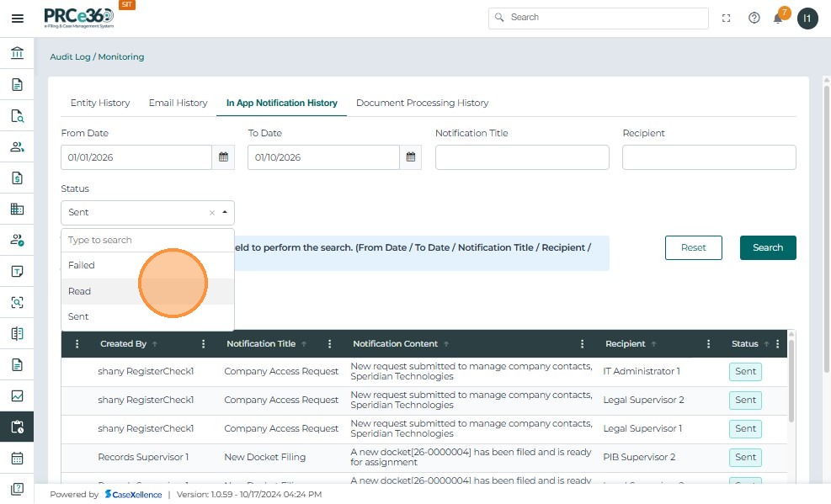The image size is (831, 504).
Task: Open the notifications bell icon
Action: point(778,19)
